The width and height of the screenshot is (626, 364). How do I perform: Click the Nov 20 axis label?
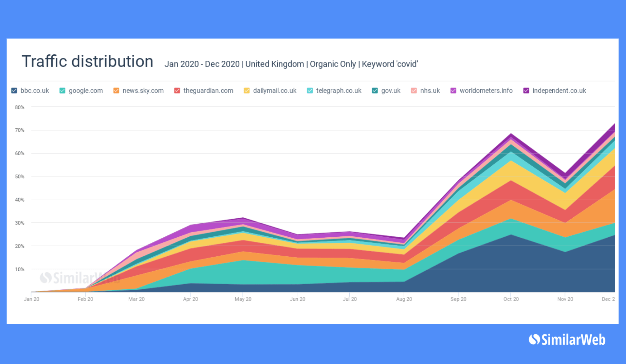(x=565, y=299)
